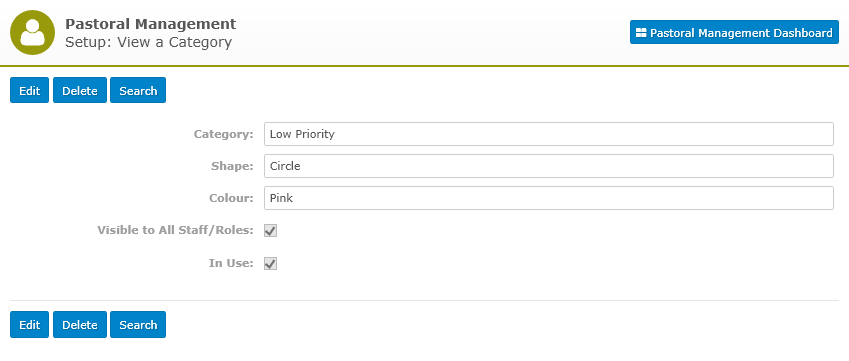Click the Pastoral Management heading text
The width and height of the screenshot is (849, 361).
(151, 24)
